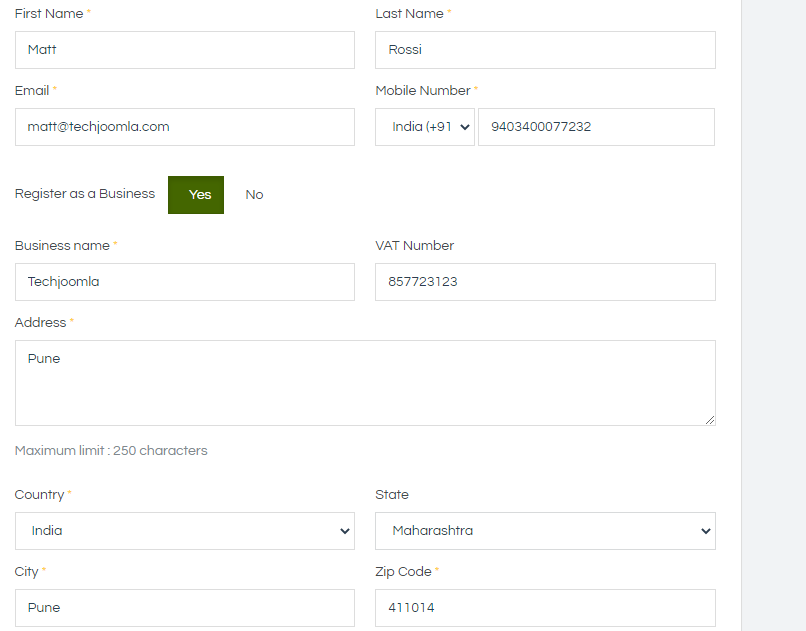Select "No" for Register as a Business

[254, 194]
